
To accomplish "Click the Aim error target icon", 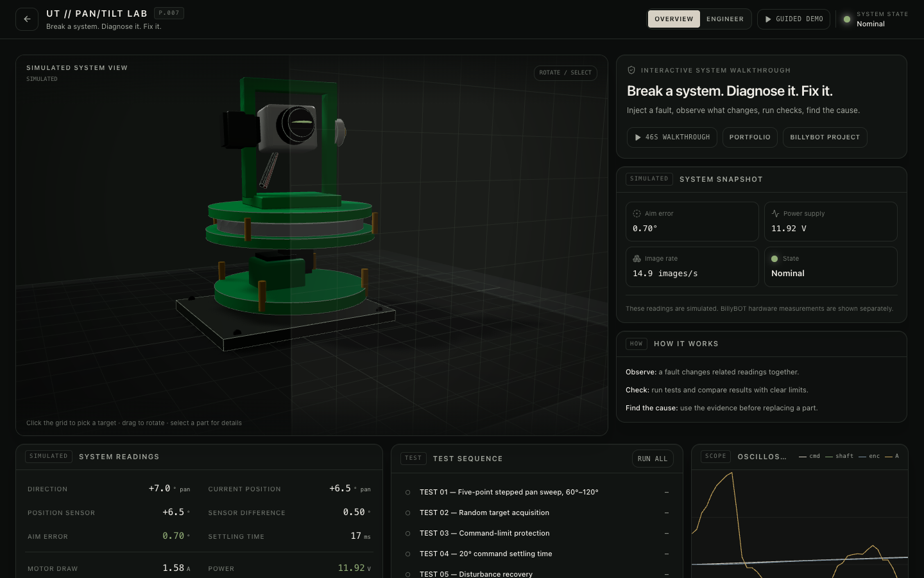I will coord(637,214).
